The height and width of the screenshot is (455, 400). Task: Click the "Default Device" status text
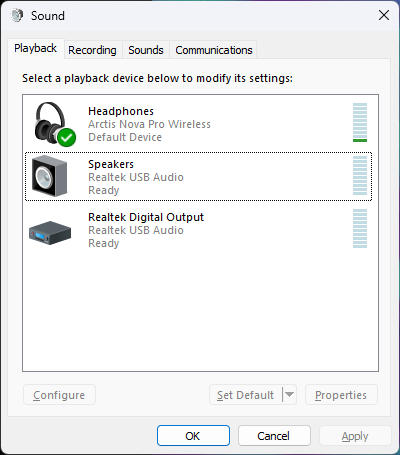(x=125, y=137)
